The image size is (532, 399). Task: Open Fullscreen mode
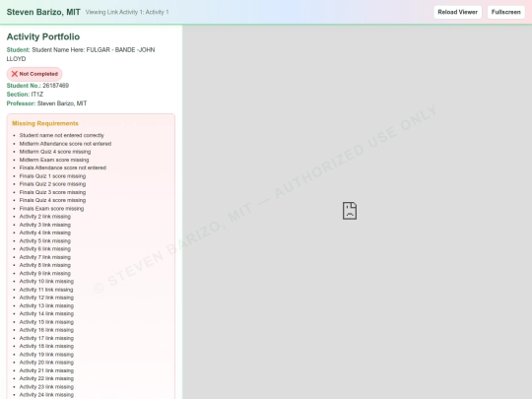pyautogui.click(x=505, y=12)
